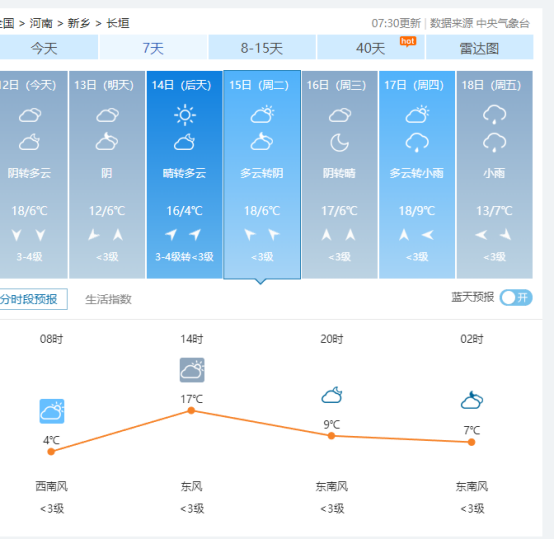Image resolution: width=554 pixels, height=539 pixels.
Task: Select the 16日 (周三) forecast card
Action: [340, 174]
